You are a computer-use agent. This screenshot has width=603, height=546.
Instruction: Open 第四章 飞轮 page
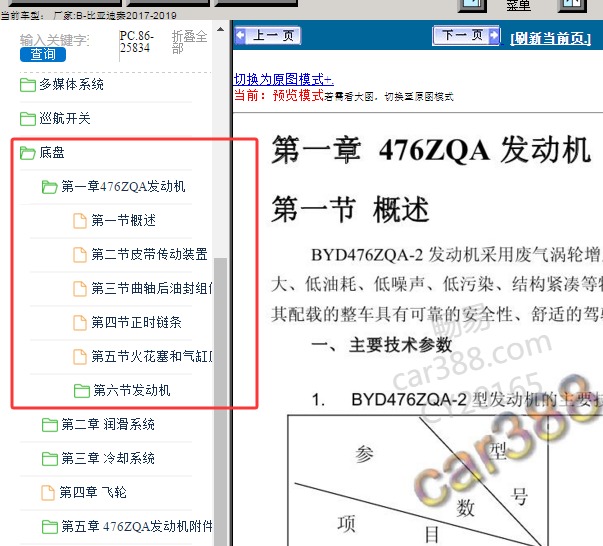pyautogui.click(x=93, y=492)
